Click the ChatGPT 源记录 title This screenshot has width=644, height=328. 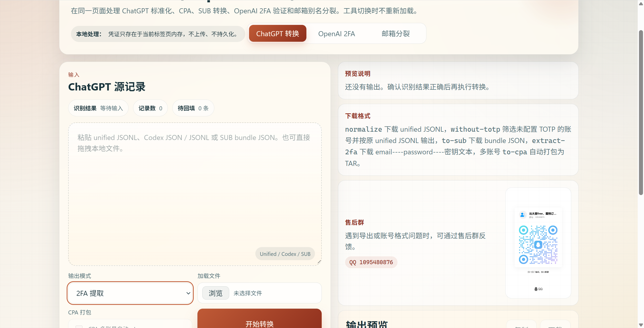click(x=107, y=87)
